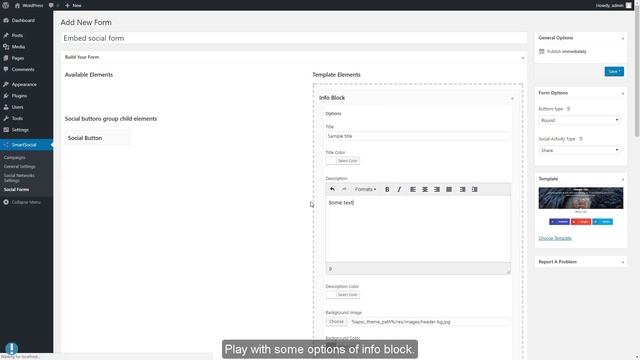The image size is (640, 360).
Task: Align text left
Action: pos(413,189)
